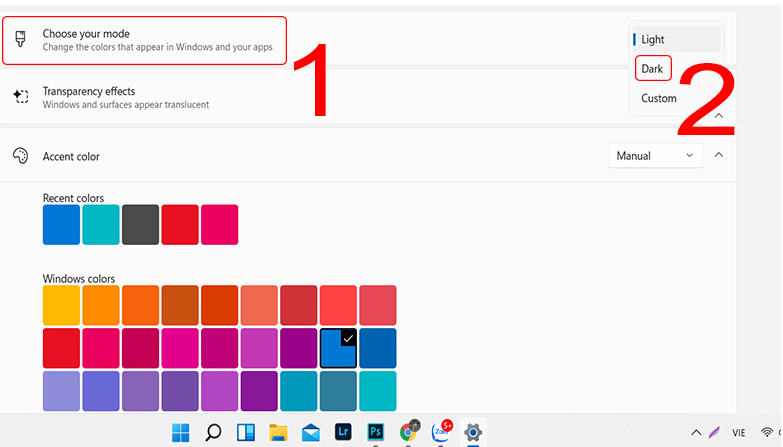This screenshot has height=447, width=783.
Task: Open Zalo with notification badge
Action: tap(441, 431)
